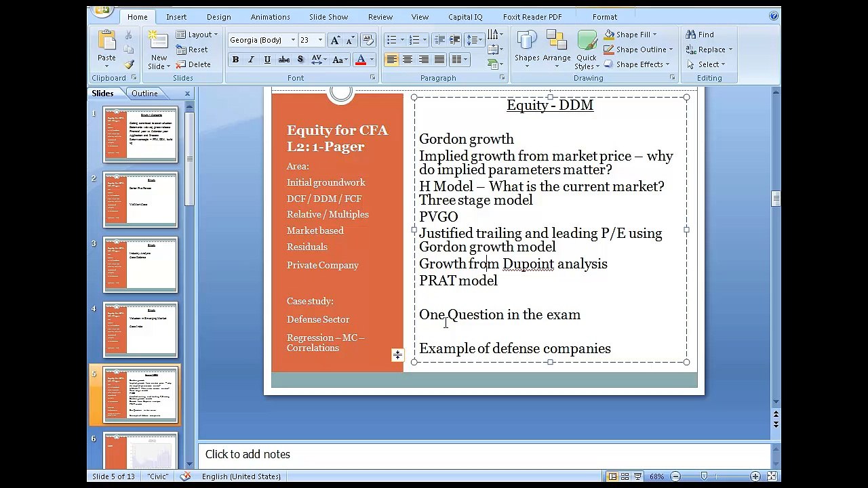Align text to the right
868x488 pixels.
click(424, 60)
